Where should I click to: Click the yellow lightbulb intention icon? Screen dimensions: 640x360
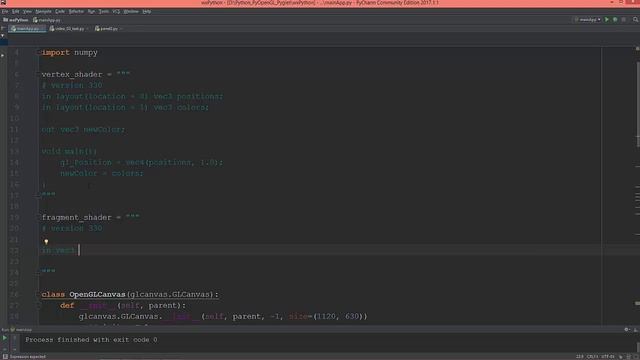46,242
